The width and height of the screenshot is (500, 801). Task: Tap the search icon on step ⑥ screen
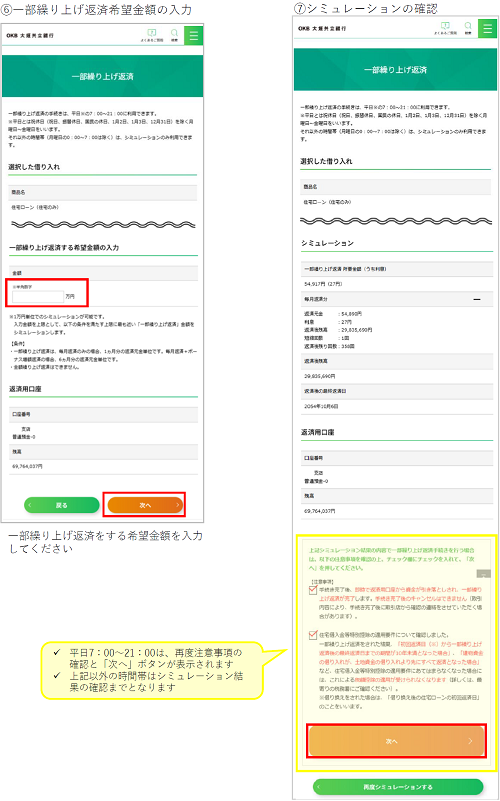(174, 35)
